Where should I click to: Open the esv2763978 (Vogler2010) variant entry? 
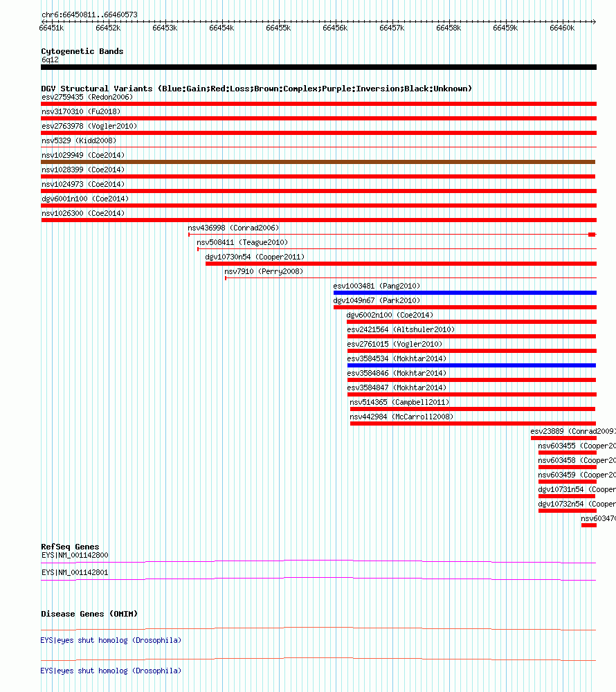pos(89,126)
